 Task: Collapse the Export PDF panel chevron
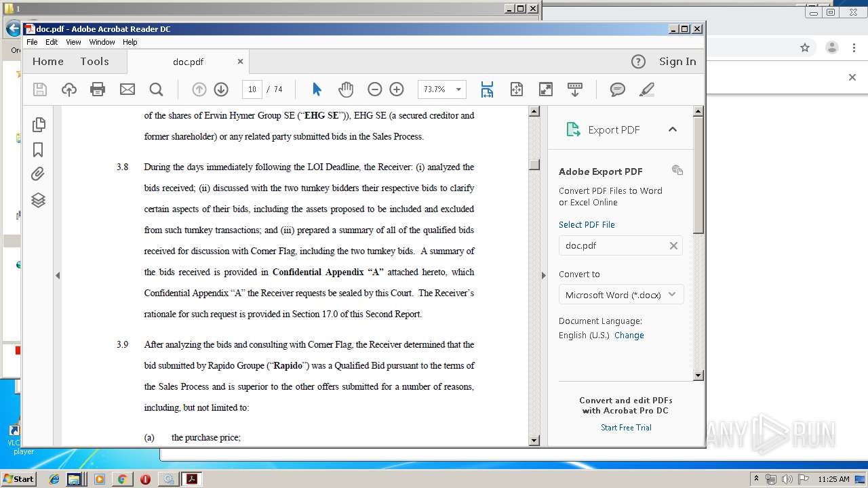[x=673, y=129]
